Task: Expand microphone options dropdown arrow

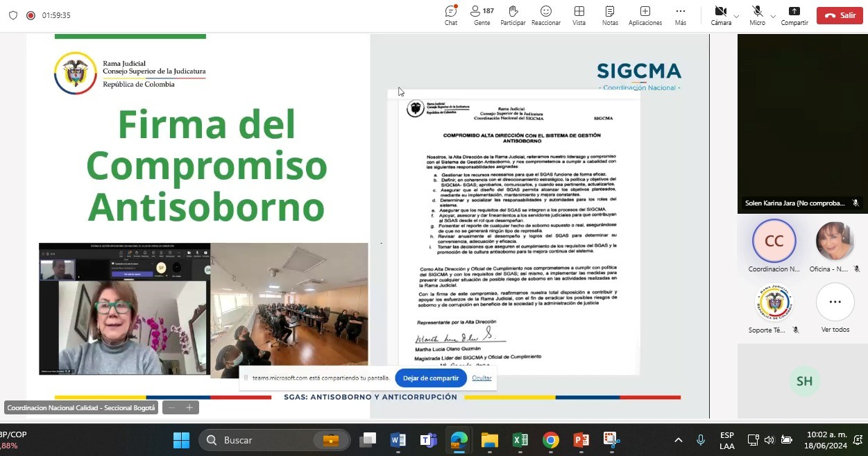Action: point(773,16)
